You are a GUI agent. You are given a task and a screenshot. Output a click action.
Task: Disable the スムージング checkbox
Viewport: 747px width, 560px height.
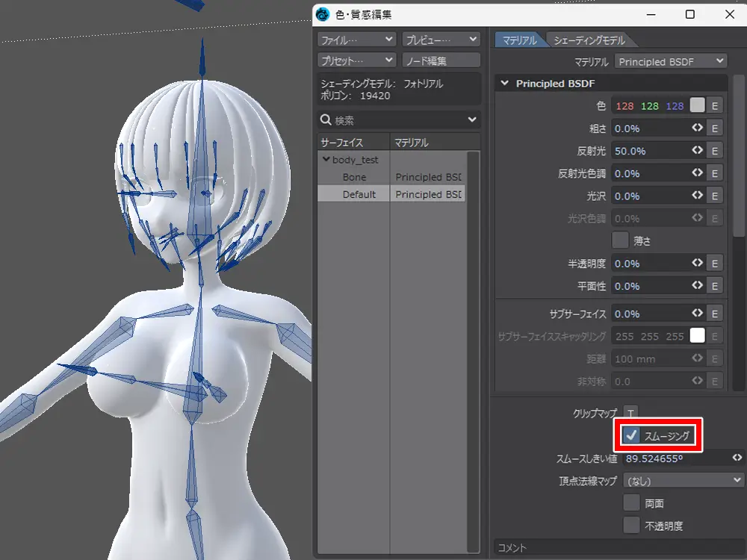[632, 435]
